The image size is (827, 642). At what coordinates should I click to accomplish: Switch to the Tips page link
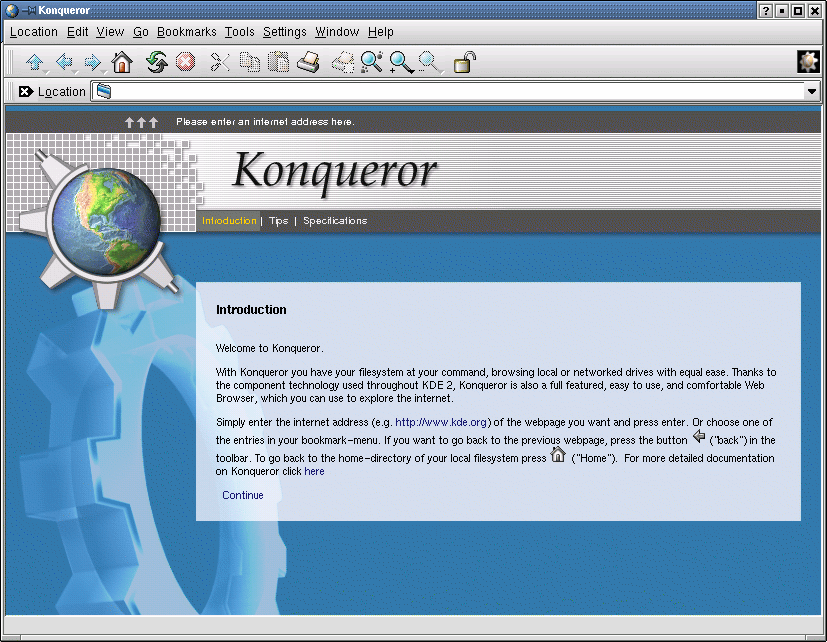tap(278, 221)
